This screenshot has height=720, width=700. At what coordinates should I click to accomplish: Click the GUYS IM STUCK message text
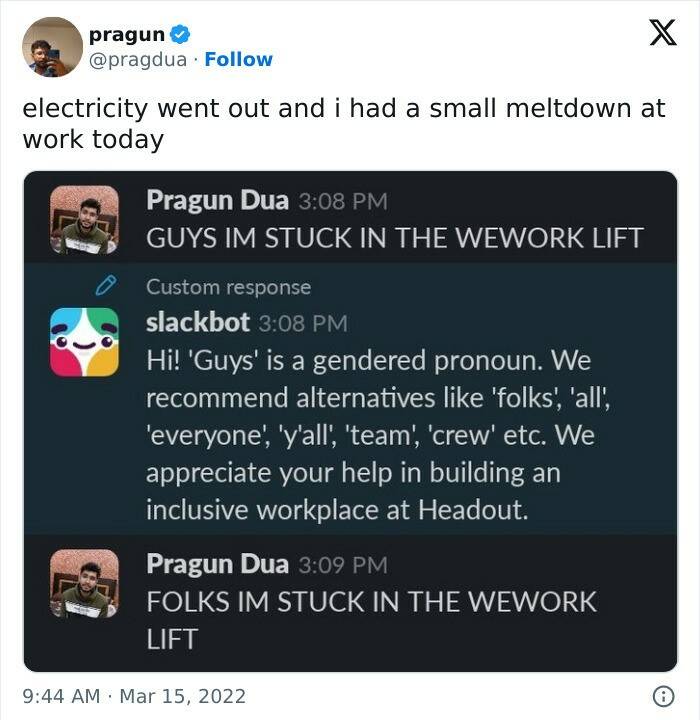[x=395, y=238]
